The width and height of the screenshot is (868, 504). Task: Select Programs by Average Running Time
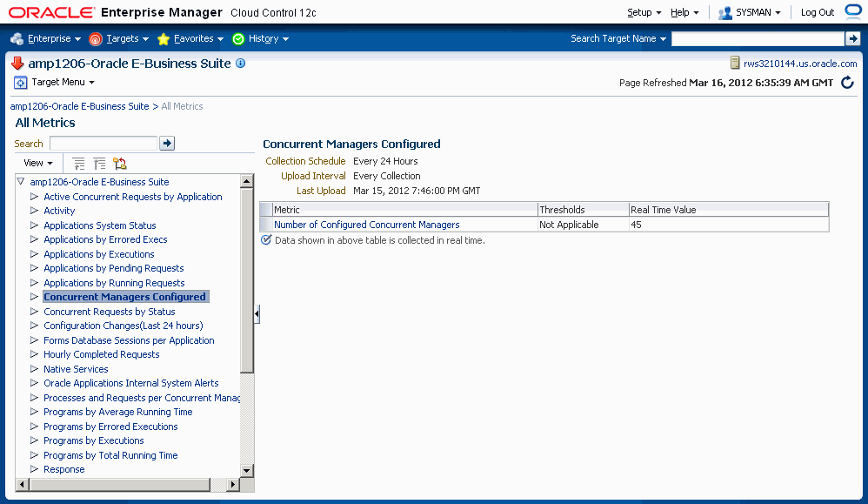pos(118,412)
